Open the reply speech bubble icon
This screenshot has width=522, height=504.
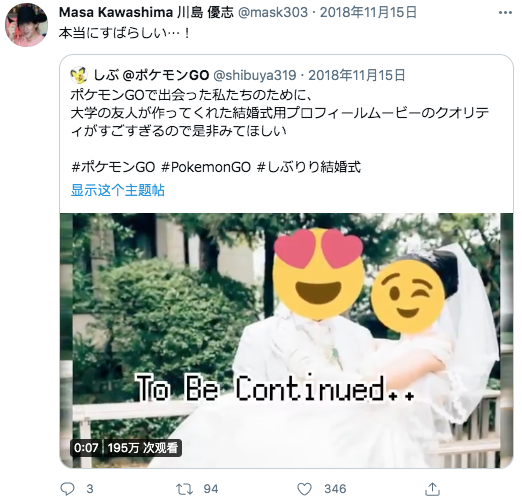67,489
